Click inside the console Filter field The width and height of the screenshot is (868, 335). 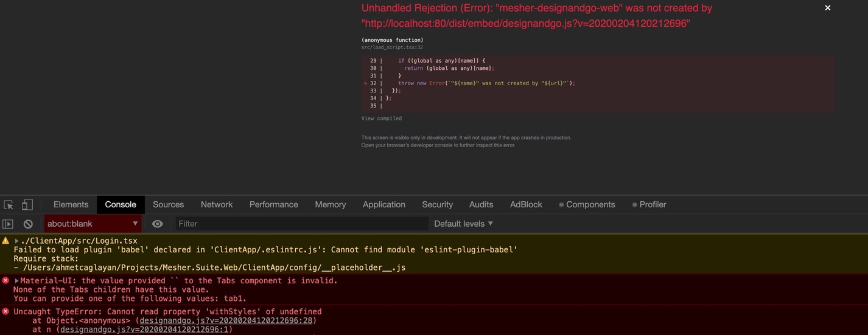coord(302,224)
